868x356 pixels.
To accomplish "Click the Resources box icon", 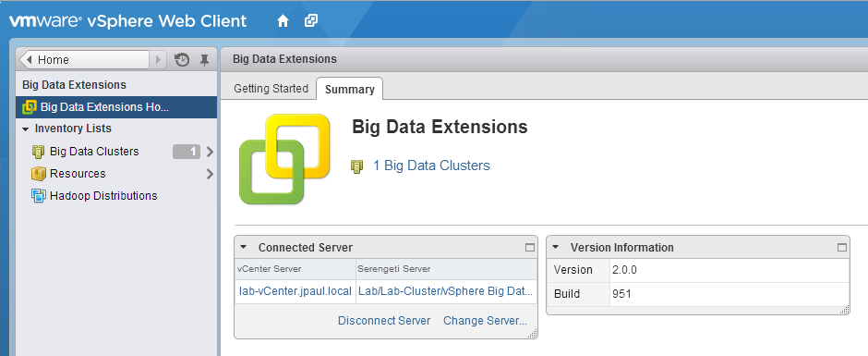I will tap(38, 174).
